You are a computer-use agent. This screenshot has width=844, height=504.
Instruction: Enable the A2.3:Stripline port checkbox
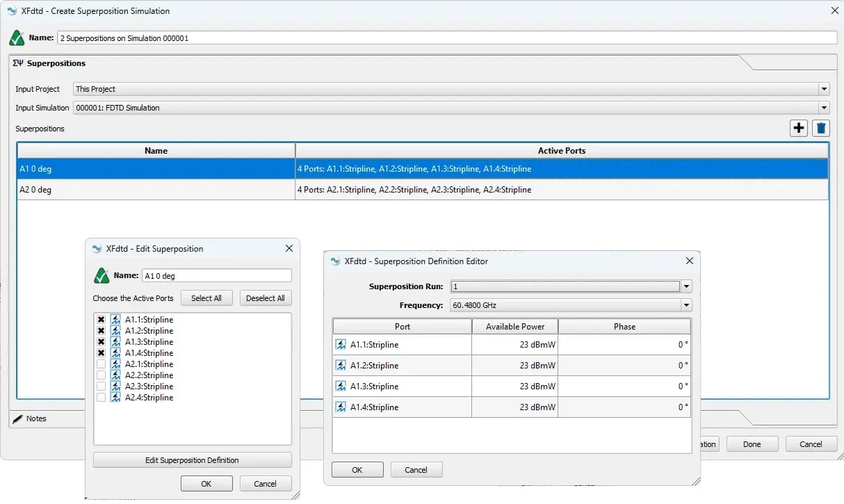tap(102, 387)
